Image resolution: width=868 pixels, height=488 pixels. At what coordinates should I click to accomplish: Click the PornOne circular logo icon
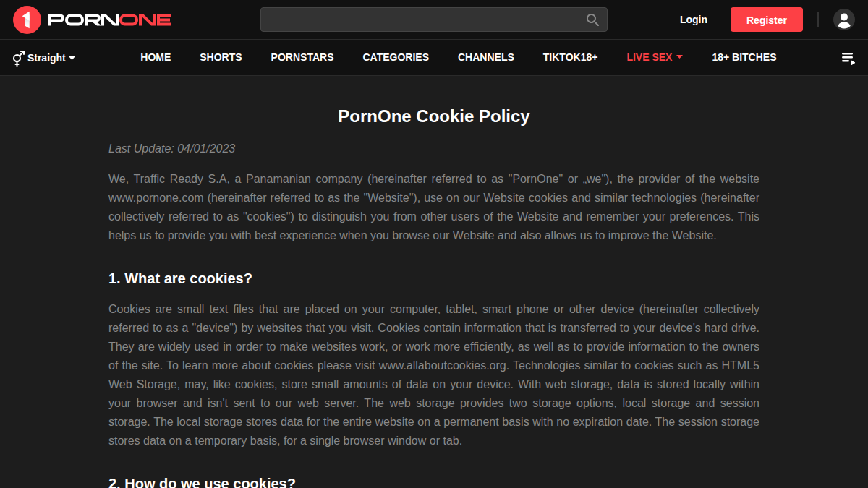click(27, 20)
